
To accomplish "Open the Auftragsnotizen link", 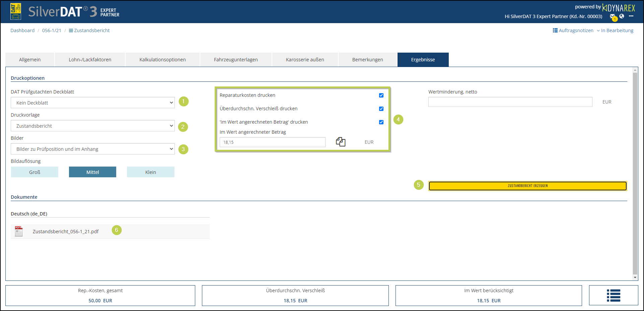I will coord(573,30).
